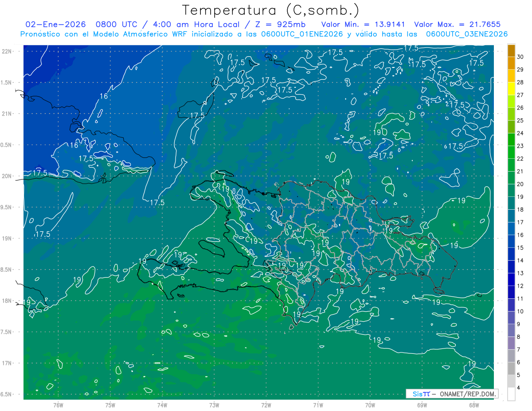Click the '70W' longitude axis label
This screenshot has width=532, height=411.
point(370,405)
